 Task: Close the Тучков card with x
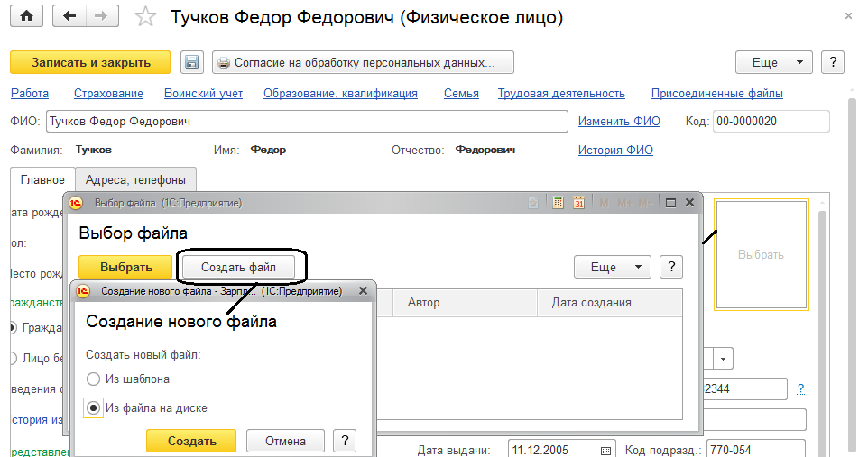point(848,16)
